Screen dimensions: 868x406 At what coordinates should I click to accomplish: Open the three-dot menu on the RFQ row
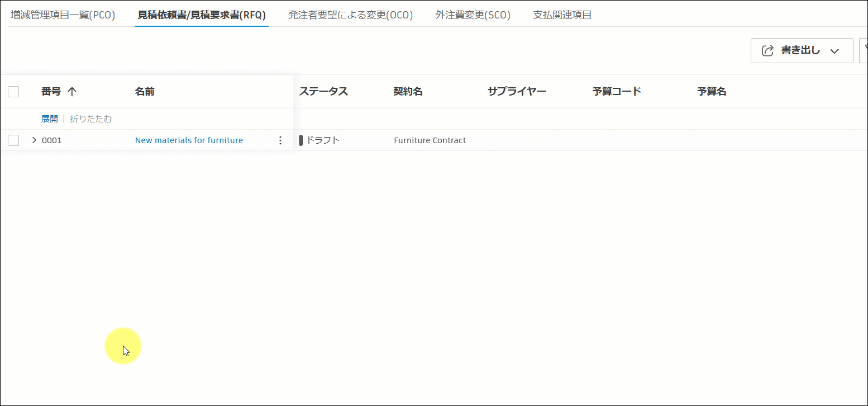pos(280,140)
